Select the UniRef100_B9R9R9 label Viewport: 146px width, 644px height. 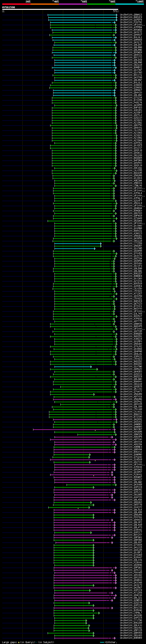131,638
